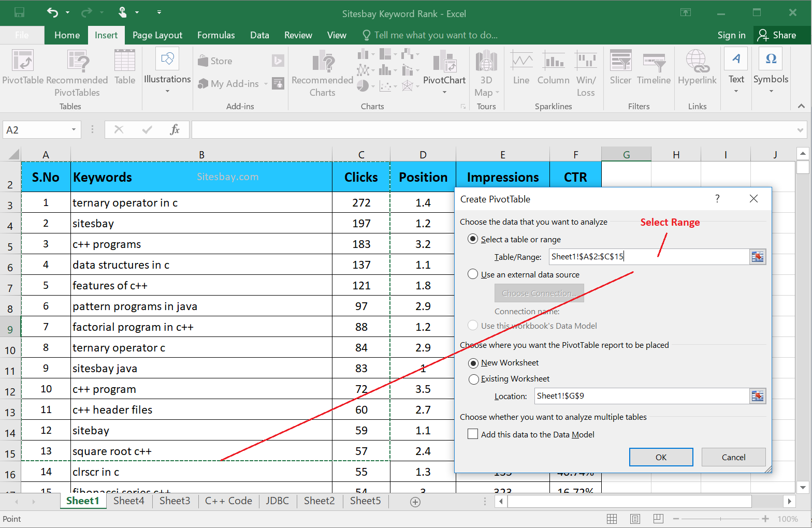Switch to the C++ Code sheet
The width and height of the screenshot is (812, 528).
(x=228, y=501)
